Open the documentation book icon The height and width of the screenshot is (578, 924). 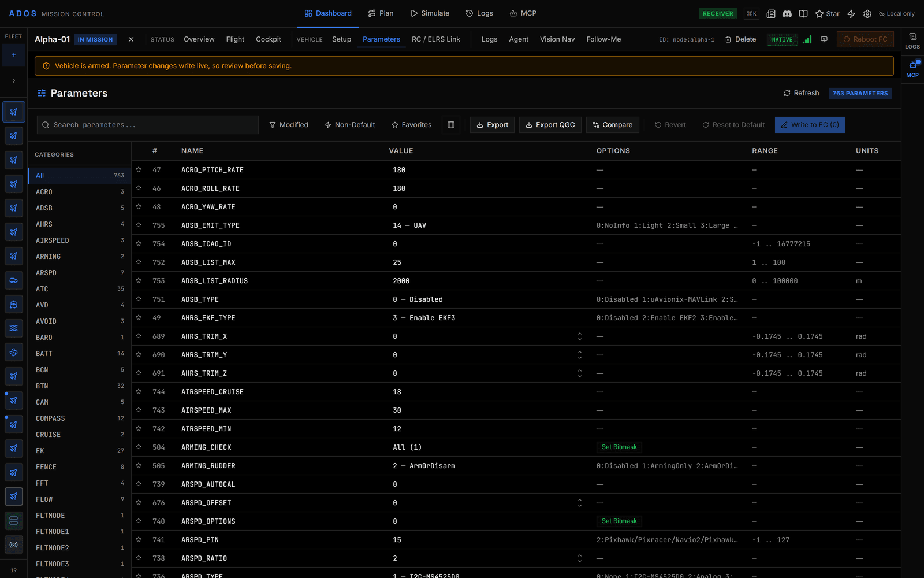[x=803, y=13]
